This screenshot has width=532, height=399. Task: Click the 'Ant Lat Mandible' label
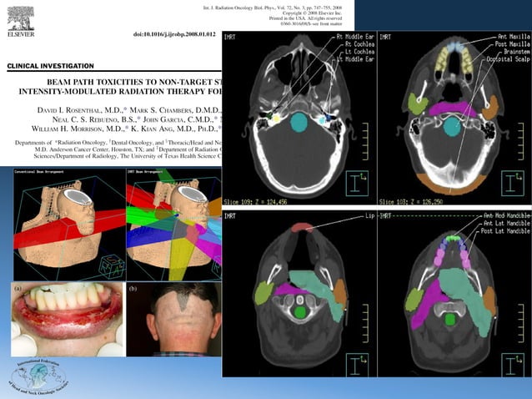(506, 223)
